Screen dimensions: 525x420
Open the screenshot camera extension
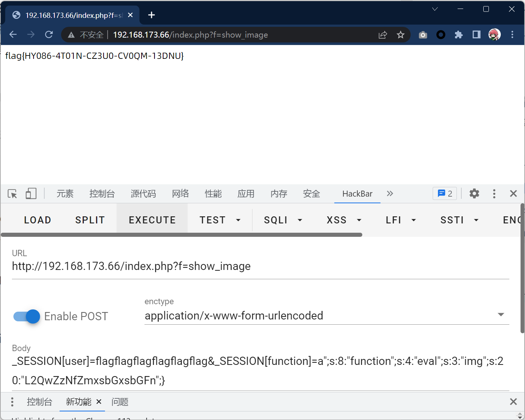pos(423,35)
